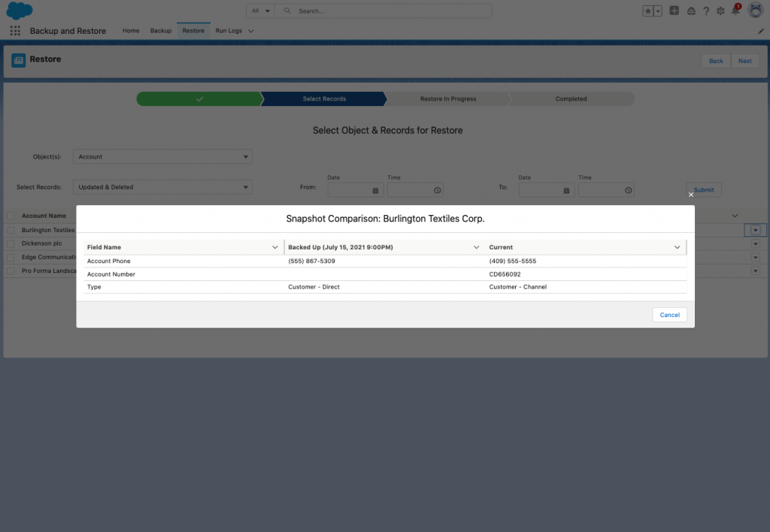Click the completed green checkmark step
Image resolution: width=770 pixels, height=532 pixels.
tap(199, 98)
